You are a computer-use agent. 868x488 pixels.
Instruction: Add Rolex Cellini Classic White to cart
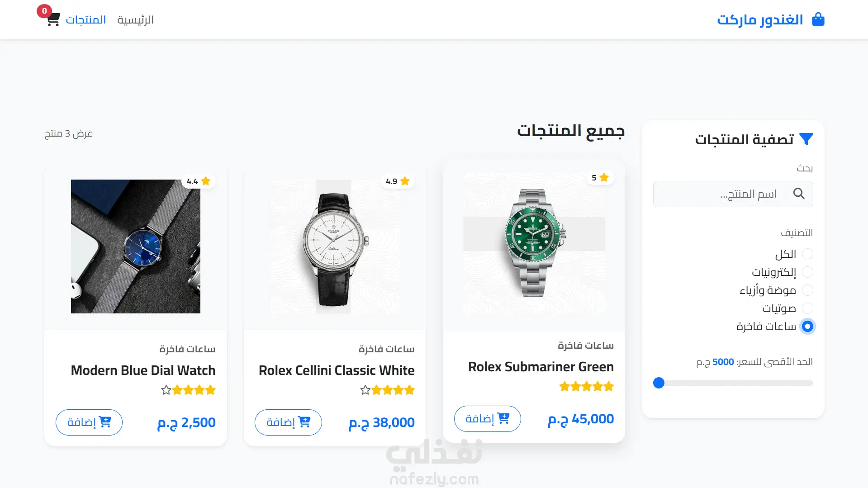(288, 422)
